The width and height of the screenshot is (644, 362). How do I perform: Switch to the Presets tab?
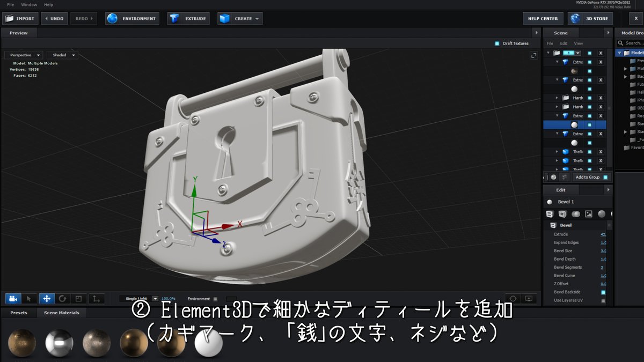click(x=19, y=313)
